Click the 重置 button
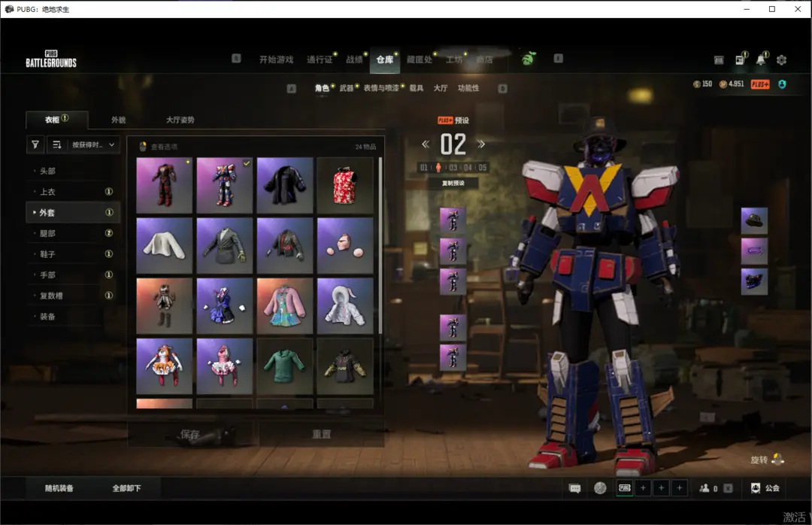Image resolution: width=812 pixels, height=525 pixels. pyautogui.click(x=321, y=434)
